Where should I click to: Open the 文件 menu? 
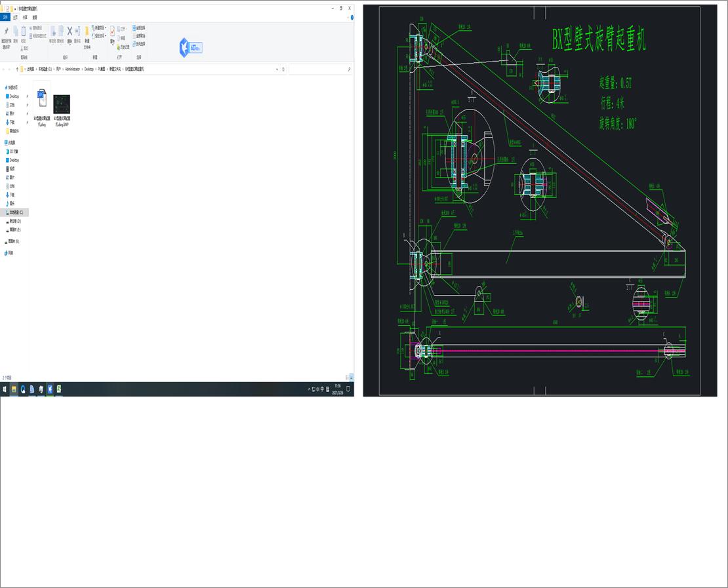(5, 18)
